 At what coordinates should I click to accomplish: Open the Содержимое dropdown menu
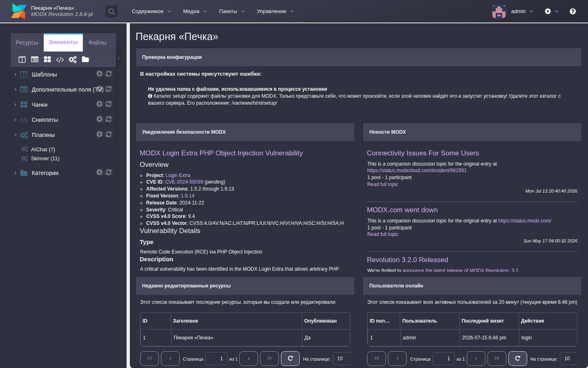[151, 11]
